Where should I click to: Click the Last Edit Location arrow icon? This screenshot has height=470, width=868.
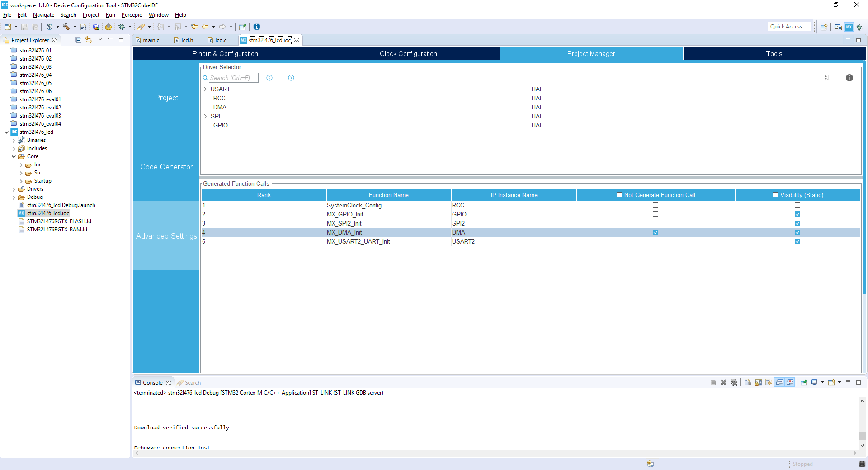tap(194, 27)
